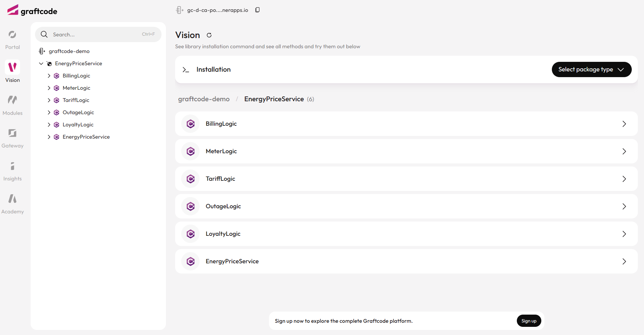The width and height of the screenshot is (644, 335).
Task: Click the LoyaltyLogic card icon
Action: coord(190,234)
